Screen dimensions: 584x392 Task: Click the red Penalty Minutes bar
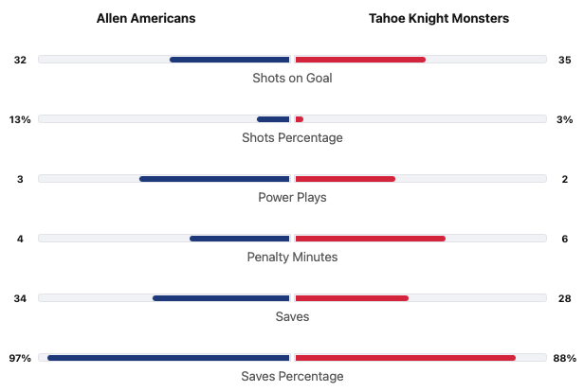tap(370, 239)
